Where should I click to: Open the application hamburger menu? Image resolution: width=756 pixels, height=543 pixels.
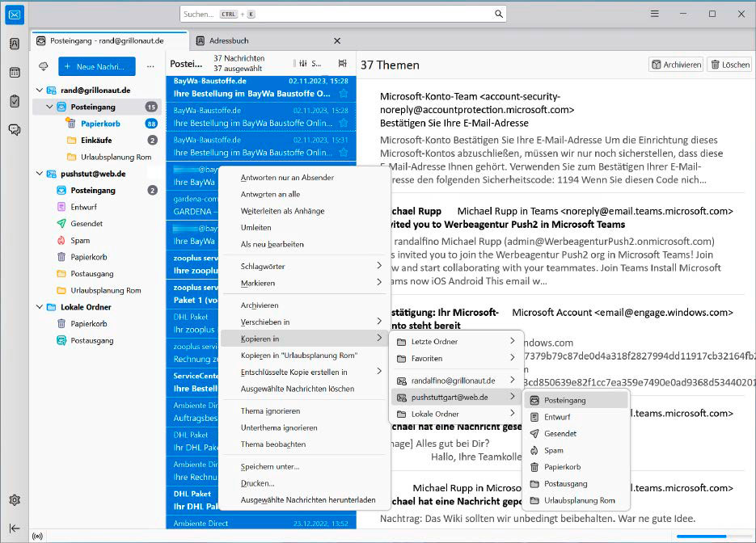coord(654,14)
